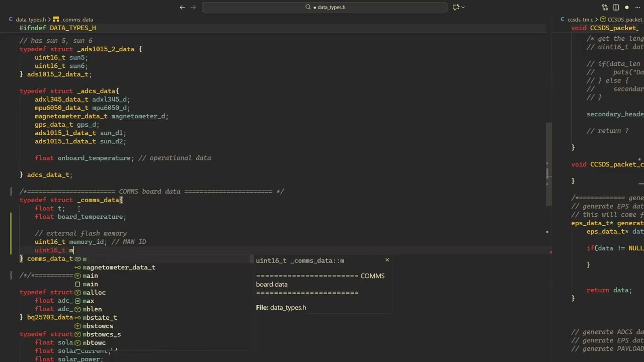Click the sticky header '#ifndef DATA_TYPES_H'
This screenshot has height=362, width=644.
coord(57,28)
